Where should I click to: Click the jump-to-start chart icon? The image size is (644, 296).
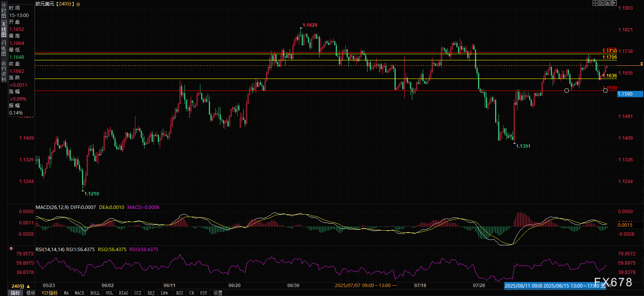click(601, 3)
